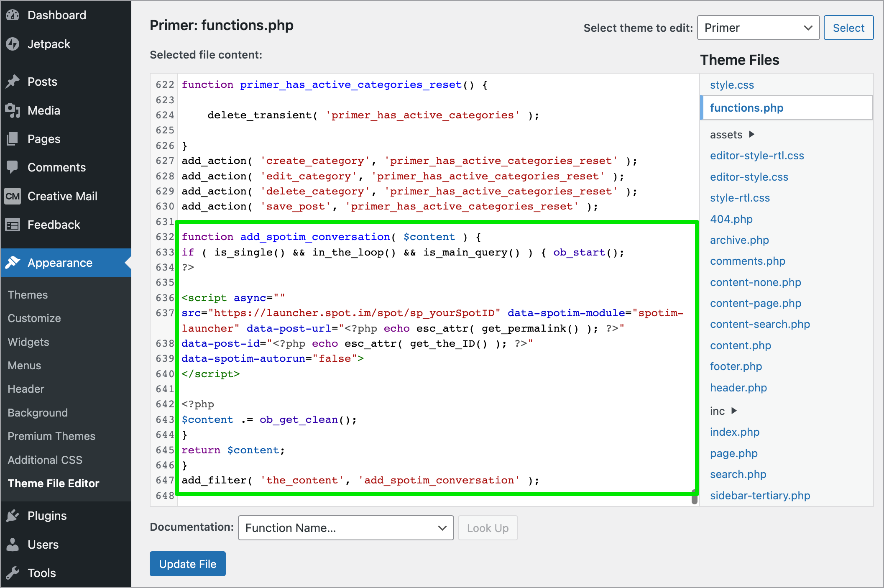This screenshot has height=588, width=884.
Task: Click the Look Up button
Action: point(488,528)
